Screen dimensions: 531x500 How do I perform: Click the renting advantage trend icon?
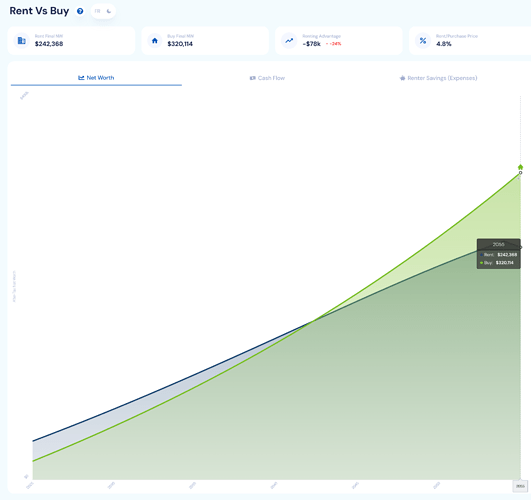pos(289,41)
